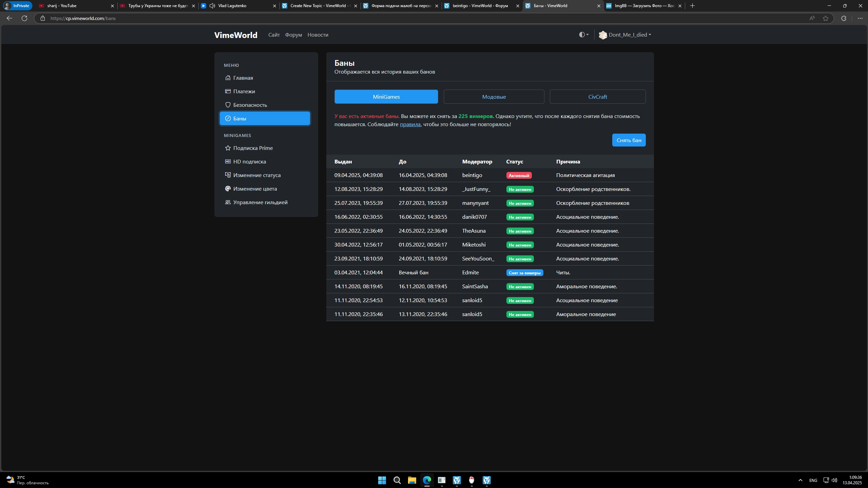Follow the правила rules link

point(410,124)
